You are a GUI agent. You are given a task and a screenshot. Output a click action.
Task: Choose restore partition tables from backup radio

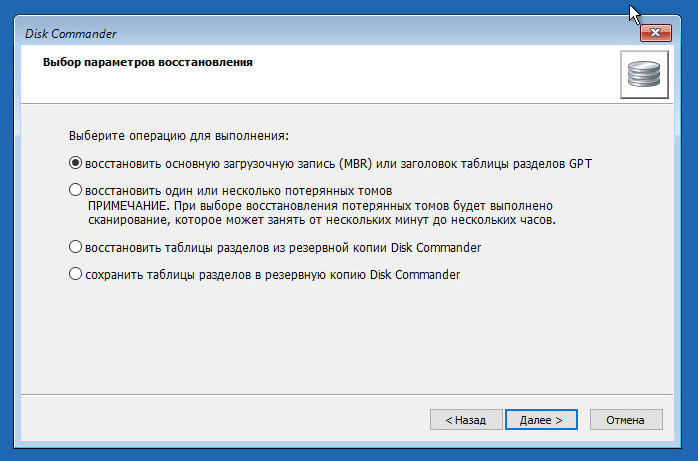[x=75, y=247]
